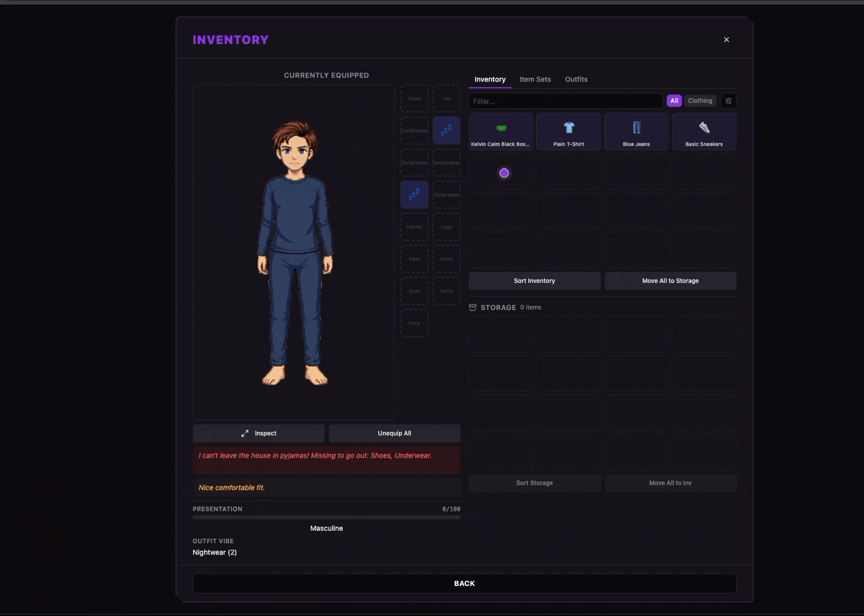This screenshot has width=864, height=616.
Task: Switch filter to Clothing only
Action: (x=700, y=100)
